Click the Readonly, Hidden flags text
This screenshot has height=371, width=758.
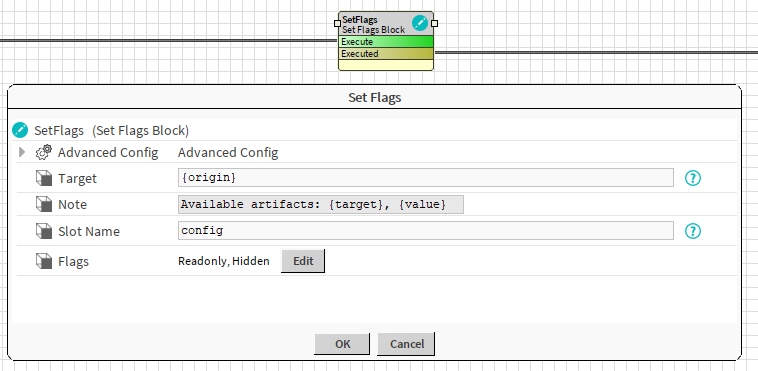pos(224,261)
